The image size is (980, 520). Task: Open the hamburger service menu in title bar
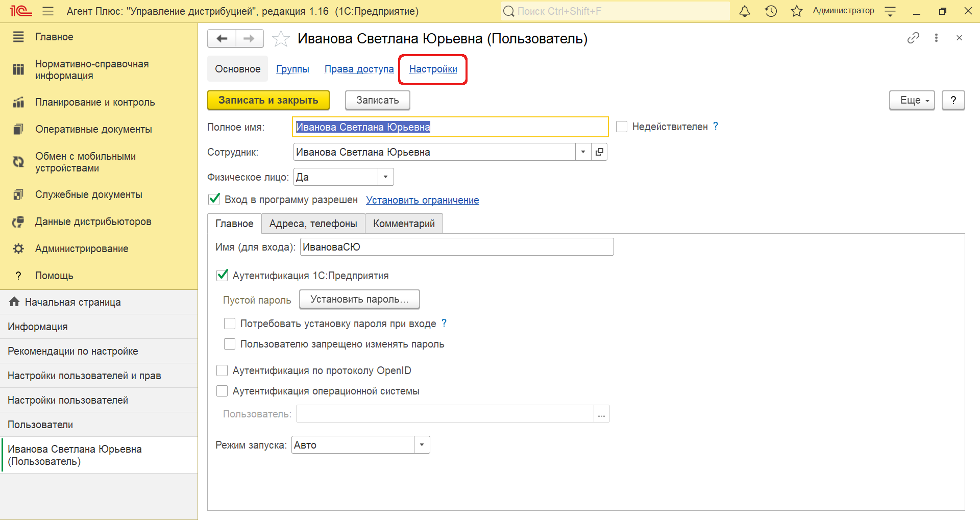tap(48, 11)
